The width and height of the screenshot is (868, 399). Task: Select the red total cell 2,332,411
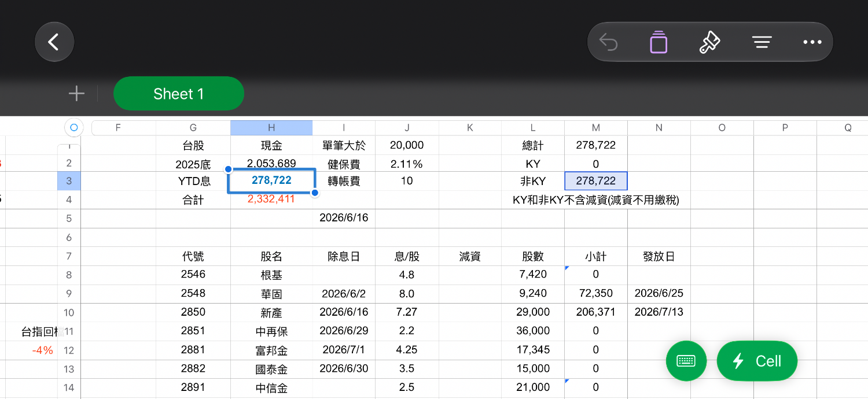click(x=271, y=199)
